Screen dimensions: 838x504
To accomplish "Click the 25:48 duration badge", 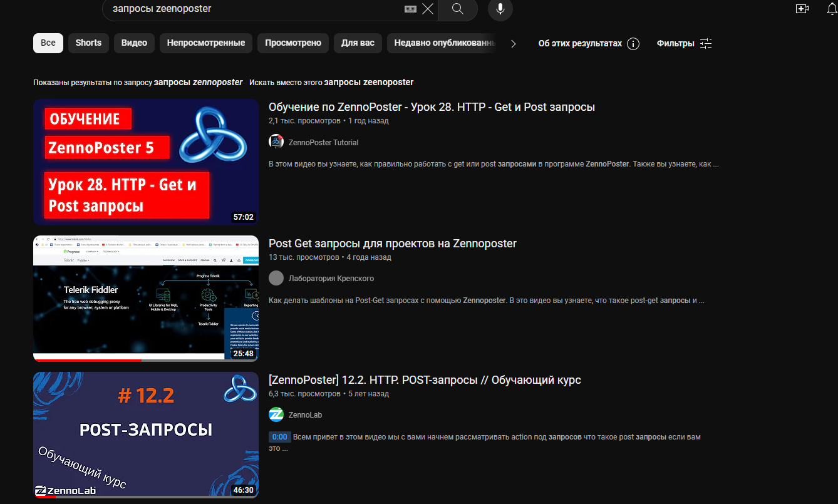I will tap(244, 354).
